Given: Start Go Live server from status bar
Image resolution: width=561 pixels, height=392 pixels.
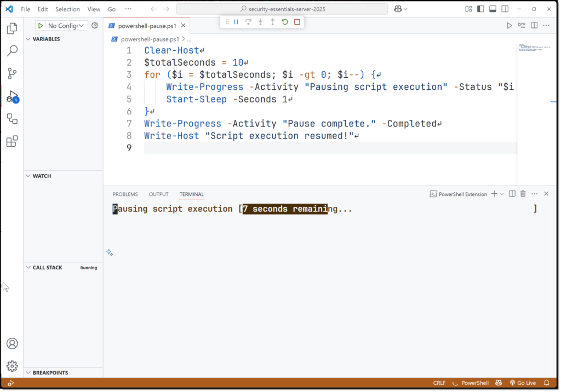Looking at the screenshot, I should (523, 383).
